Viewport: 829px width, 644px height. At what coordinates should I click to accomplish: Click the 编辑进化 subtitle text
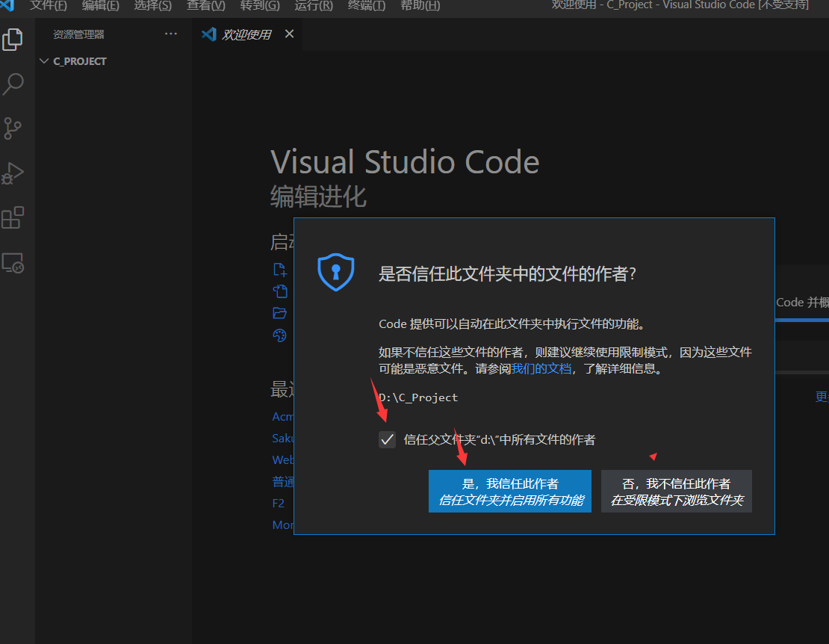tap(318, 196)
